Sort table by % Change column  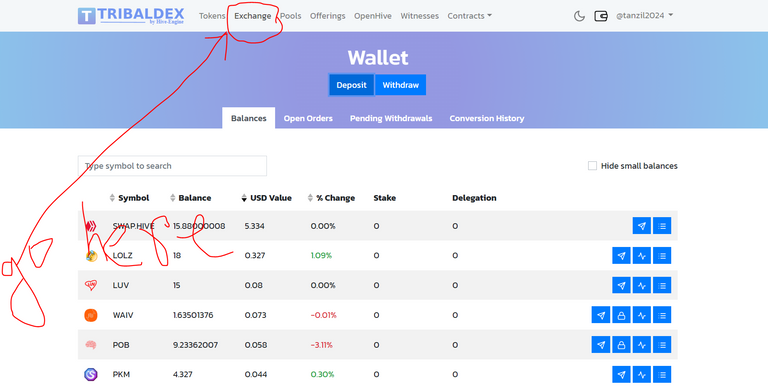(x=331, y=198)
